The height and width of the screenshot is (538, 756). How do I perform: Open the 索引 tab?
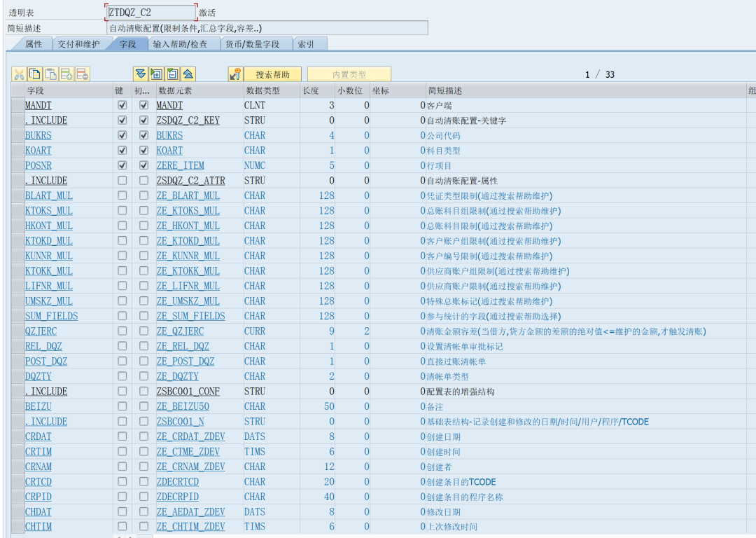[306, 44]
